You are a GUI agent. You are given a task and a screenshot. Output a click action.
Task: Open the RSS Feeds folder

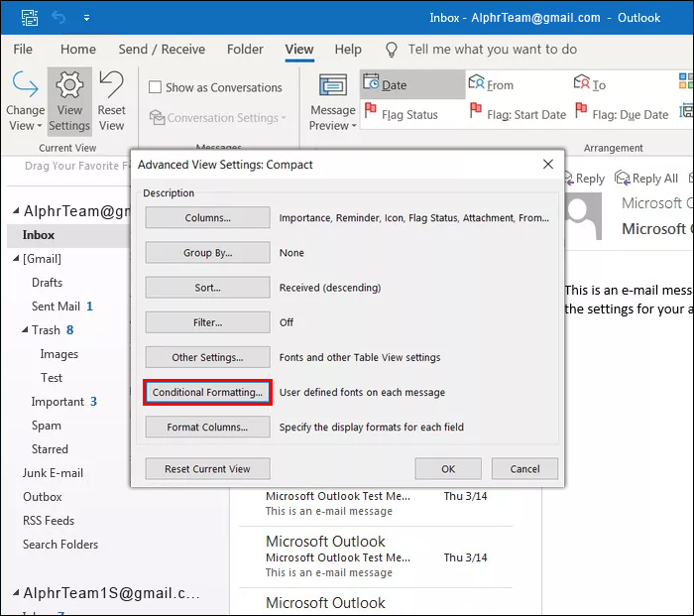(49, 521)
